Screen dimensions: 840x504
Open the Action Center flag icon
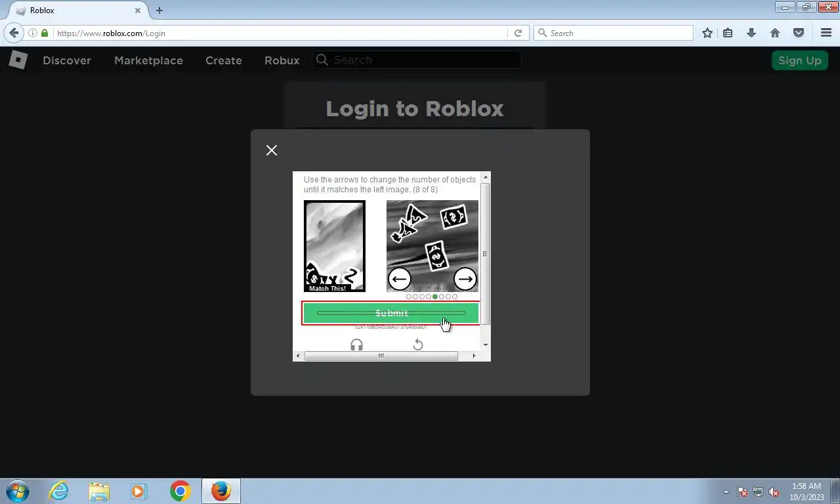click(x=742, y=492)
